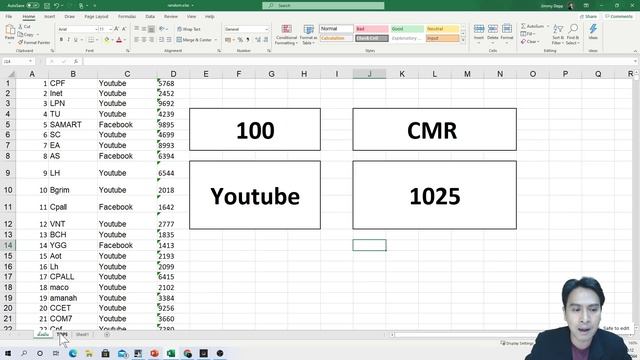The height and width of the screenshot is (360, 640).
Task: Apply the red Font Color
Action: pos(119,40)
